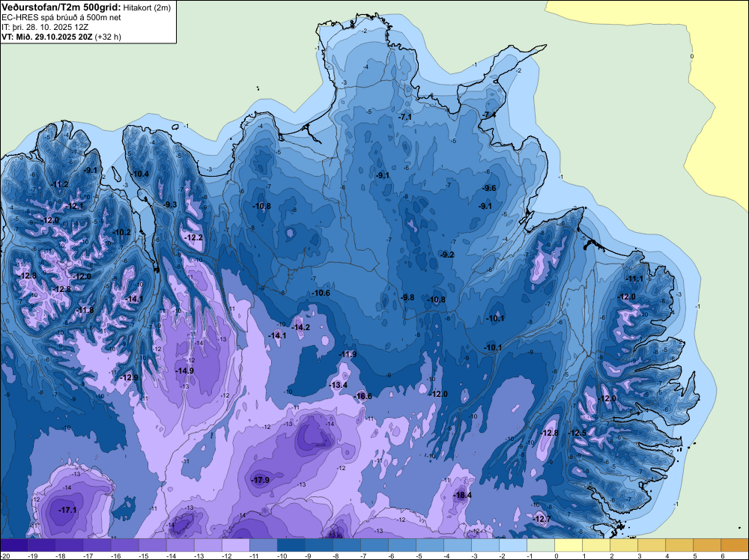Image resolution: width=749 pixels, height=560 pixels.
Task: Click the '(+32 h)' forecast offset text
Action: 108,37
